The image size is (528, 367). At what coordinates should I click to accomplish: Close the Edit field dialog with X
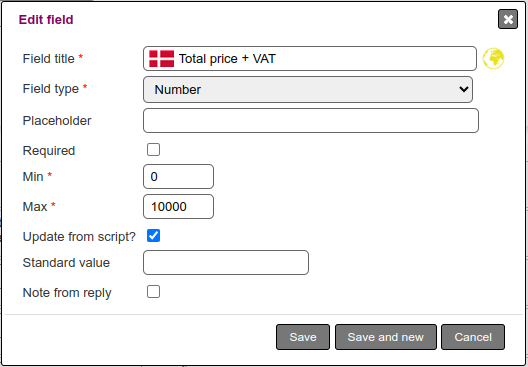(508, 20)
